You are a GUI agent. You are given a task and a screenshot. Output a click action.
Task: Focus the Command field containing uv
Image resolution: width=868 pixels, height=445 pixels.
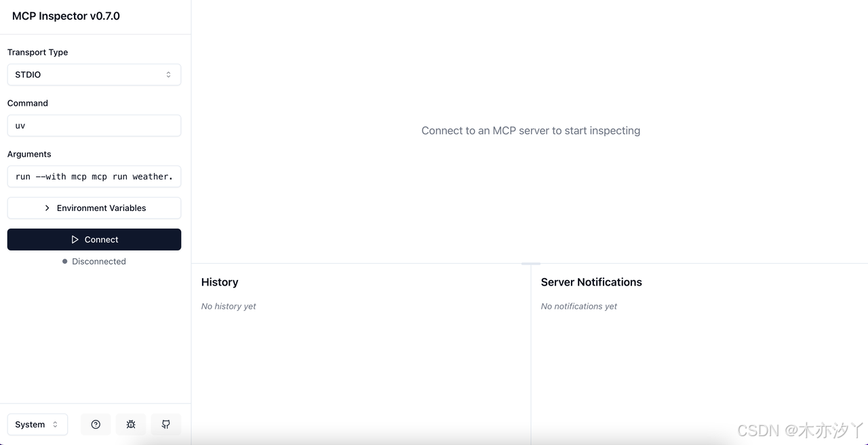click(x=94, y=125)
